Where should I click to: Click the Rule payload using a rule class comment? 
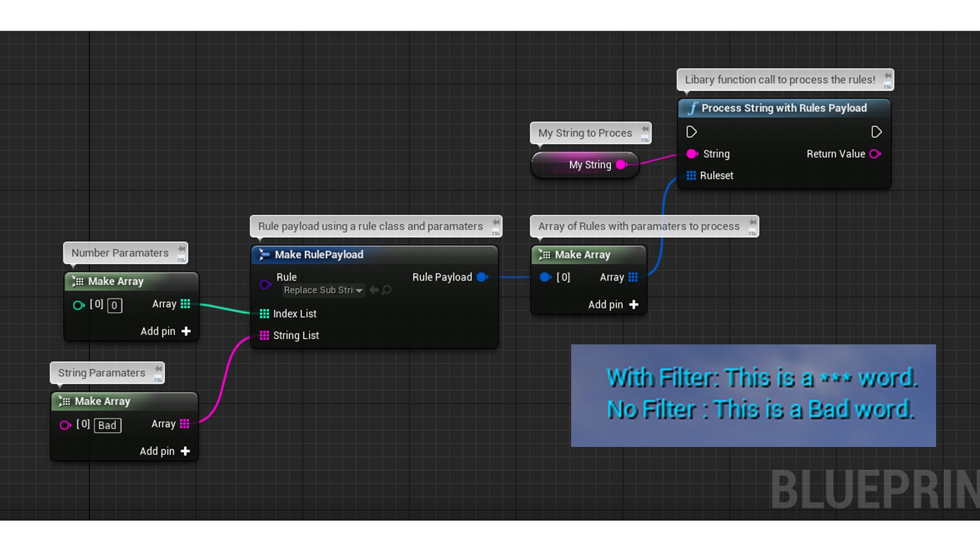tap(370, 227)
